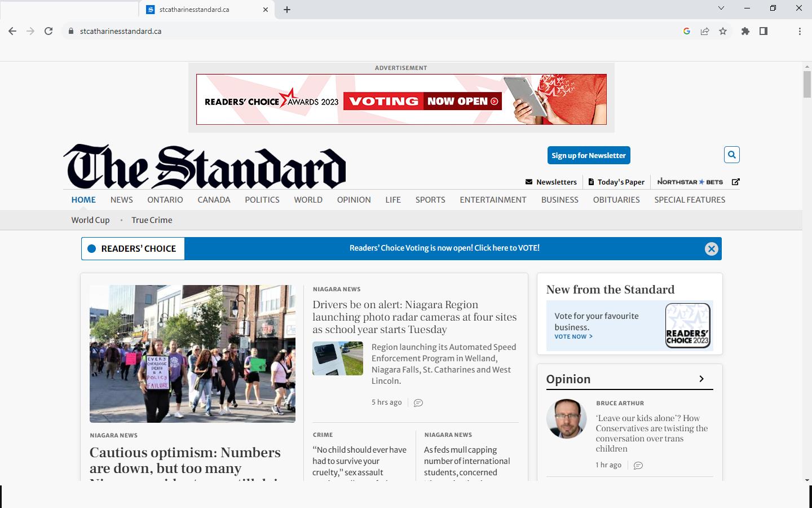This screenshot has height=508, width=812.
Task: Dismiss the Readers' Choice banner with X
Action: tap(711, 249)
